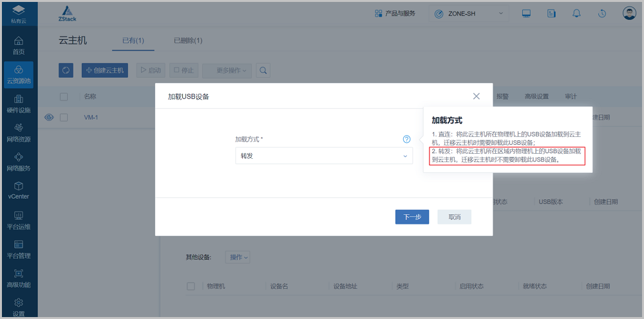Toggle the select-all checkbox in VM table header
The image size is (644, 319).
[64, 96]
